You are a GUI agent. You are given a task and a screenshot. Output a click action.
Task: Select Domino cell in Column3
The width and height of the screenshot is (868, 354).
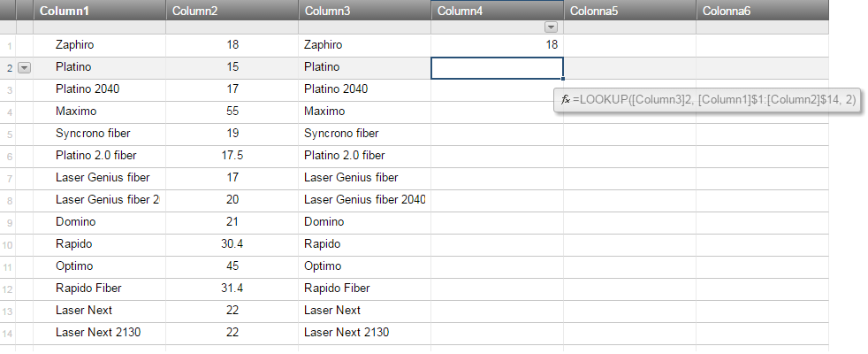click(x=365, y=222)
